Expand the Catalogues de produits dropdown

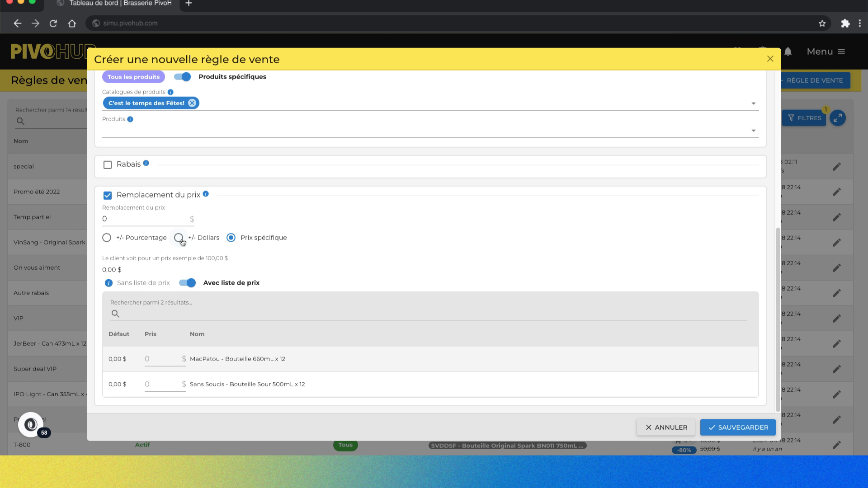(753, 103)
